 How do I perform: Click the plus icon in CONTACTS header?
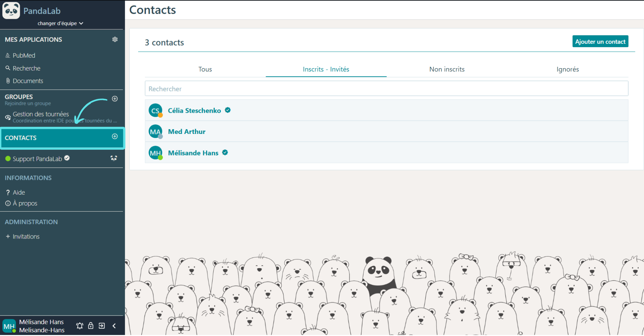(x=115, y=136)
